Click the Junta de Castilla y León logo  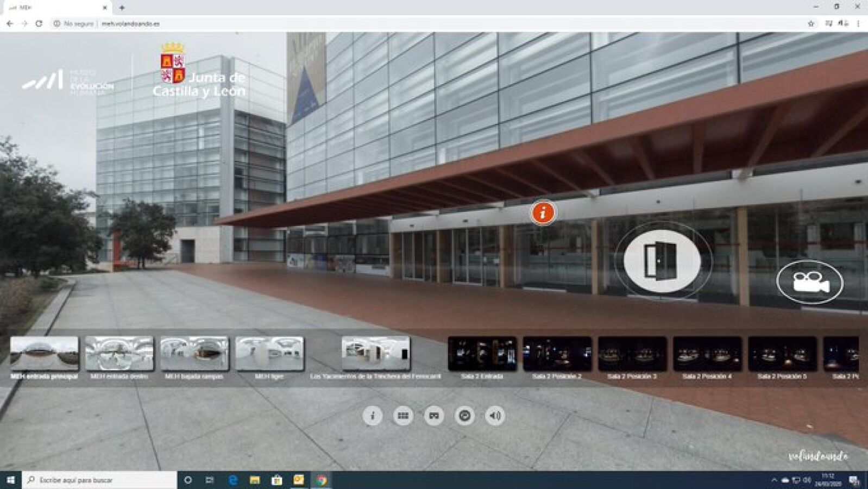(x=198, y=72)
